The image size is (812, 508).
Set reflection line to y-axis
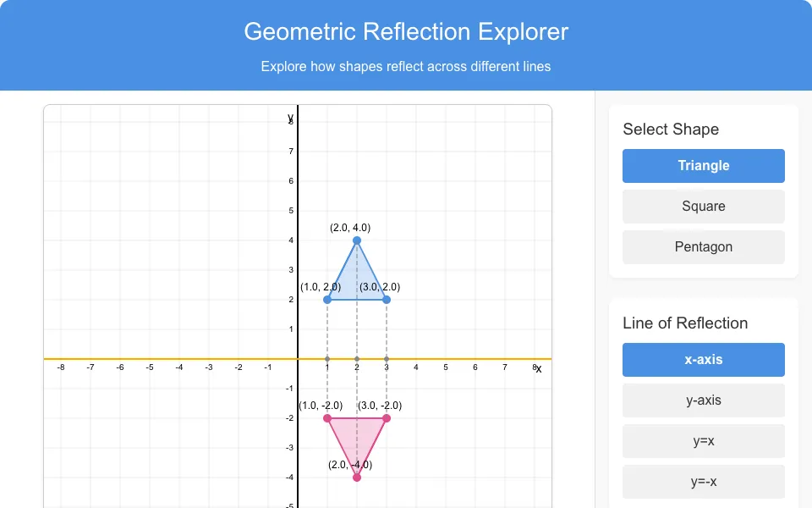(703, 400)
